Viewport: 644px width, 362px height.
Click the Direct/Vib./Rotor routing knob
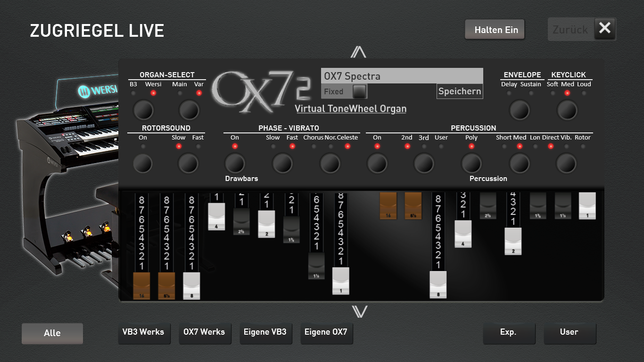click(x=566, y=164)
